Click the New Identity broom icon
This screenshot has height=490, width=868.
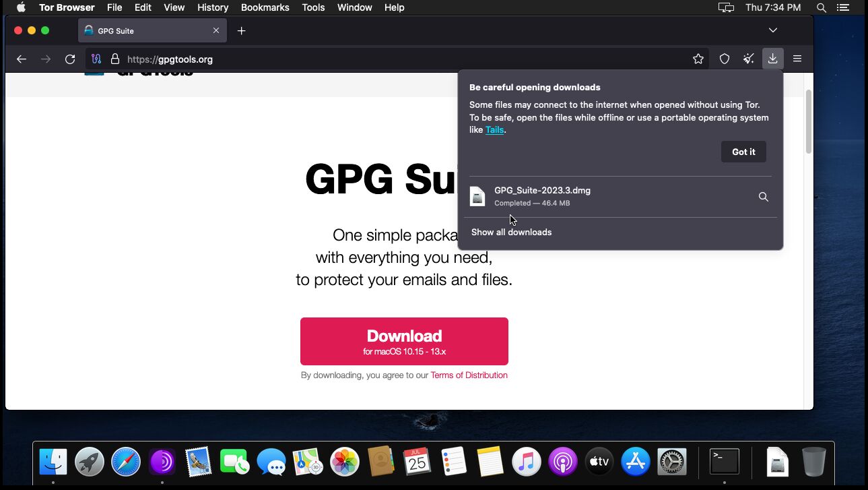pyautogui.click(x=748, y=59)
